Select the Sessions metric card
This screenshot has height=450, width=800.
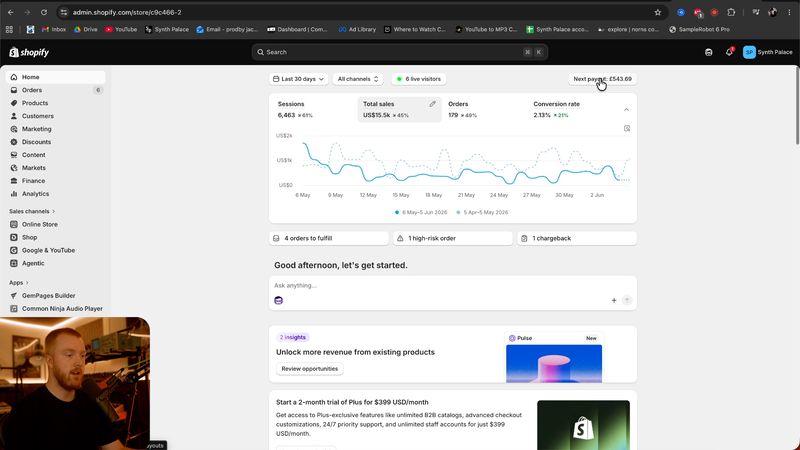pyautogui.click(x=313, y=109)
